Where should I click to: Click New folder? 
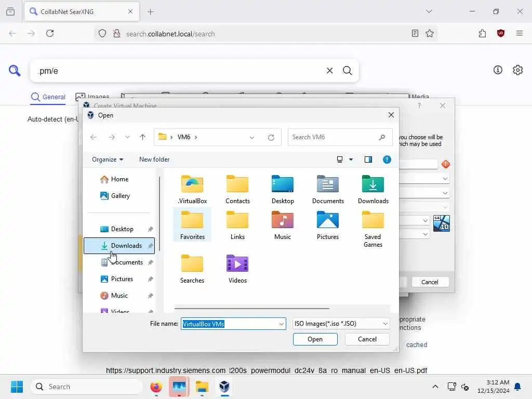click(x=154, y=159)
